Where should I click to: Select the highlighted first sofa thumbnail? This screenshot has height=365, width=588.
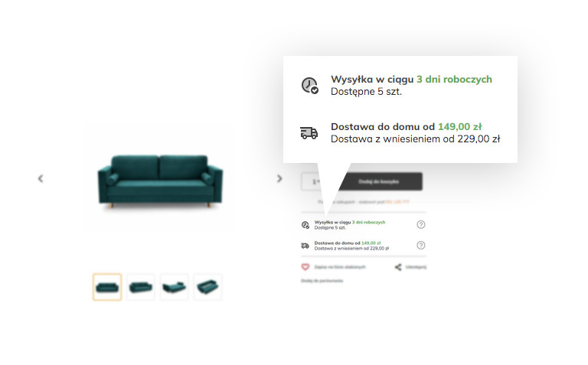coord(107,287)
